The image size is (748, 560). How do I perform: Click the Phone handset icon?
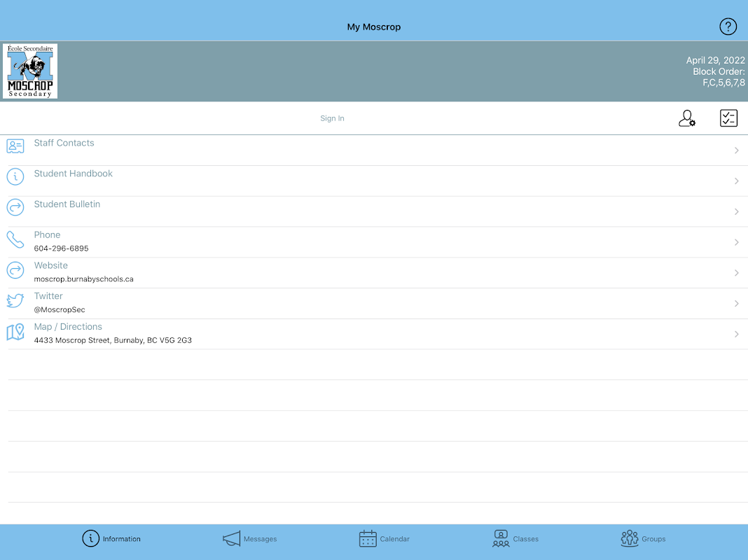click(x=15, y=239)
